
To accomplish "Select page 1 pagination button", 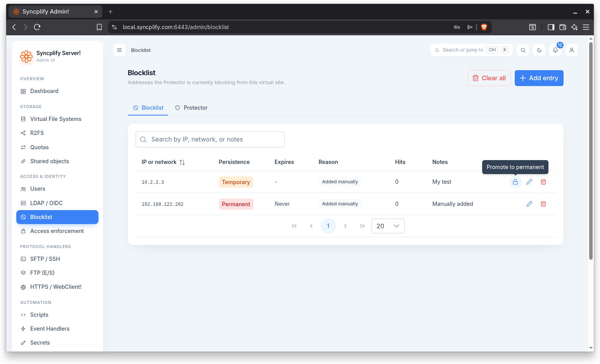I will (x=328, y=226).
